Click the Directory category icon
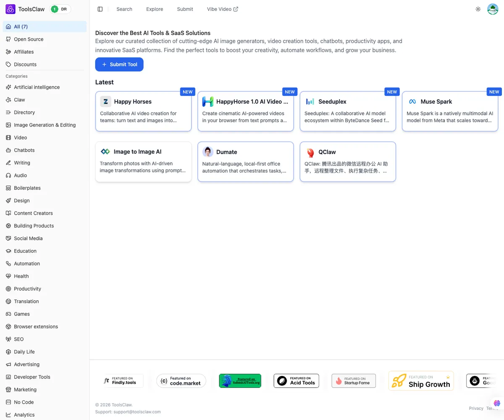Screen dimensions: 504x420 (8, 112)
